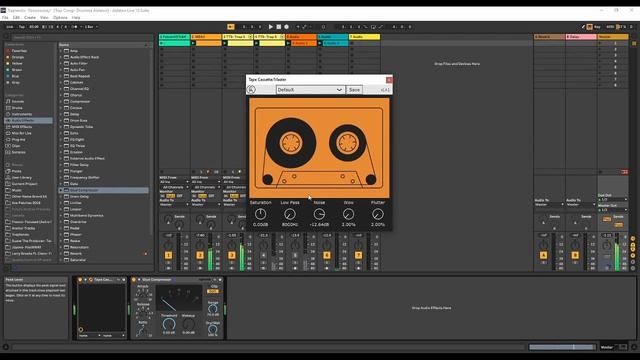
Task: Toggle the return track B activator button
Action: tap(575, 255)
